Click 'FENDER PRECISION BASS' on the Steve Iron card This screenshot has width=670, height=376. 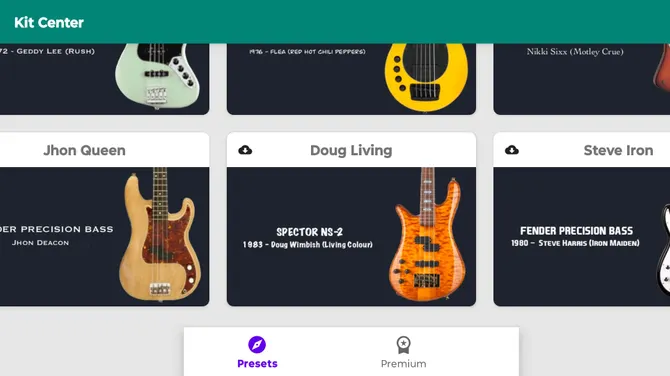(x=576, y=231)
